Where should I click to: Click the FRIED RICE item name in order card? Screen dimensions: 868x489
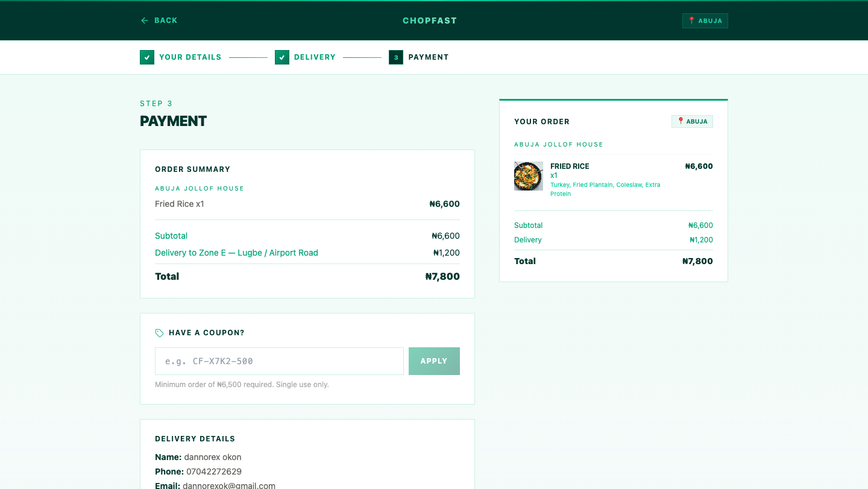(x=570, y=166)
